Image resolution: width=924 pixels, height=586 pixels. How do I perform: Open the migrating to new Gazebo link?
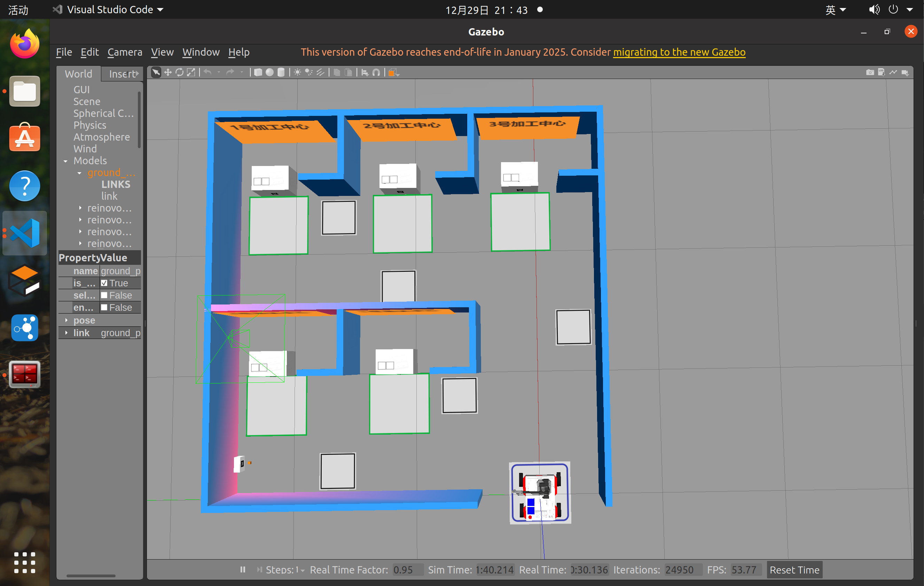[679, 52]
